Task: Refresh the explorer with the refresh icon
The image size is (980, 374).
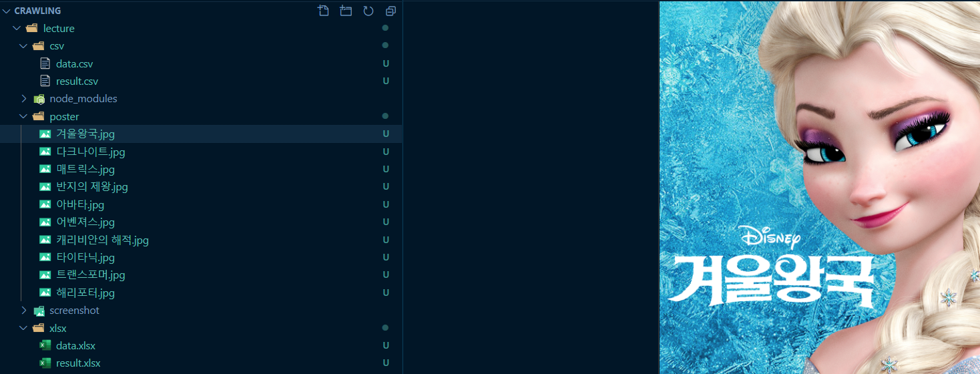Action: 369,11
